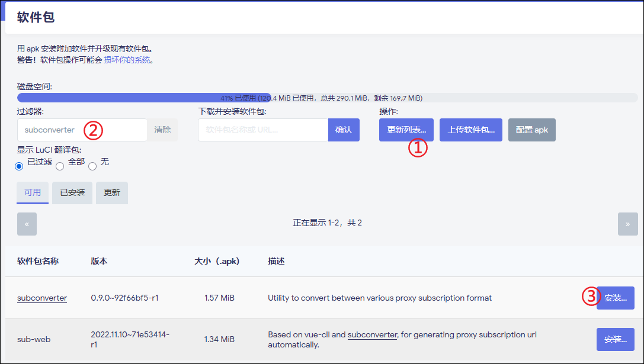Viewport: 644px width, 364px height.
Task: Confirm download with 确认 button
Action: tap(344, 130)
